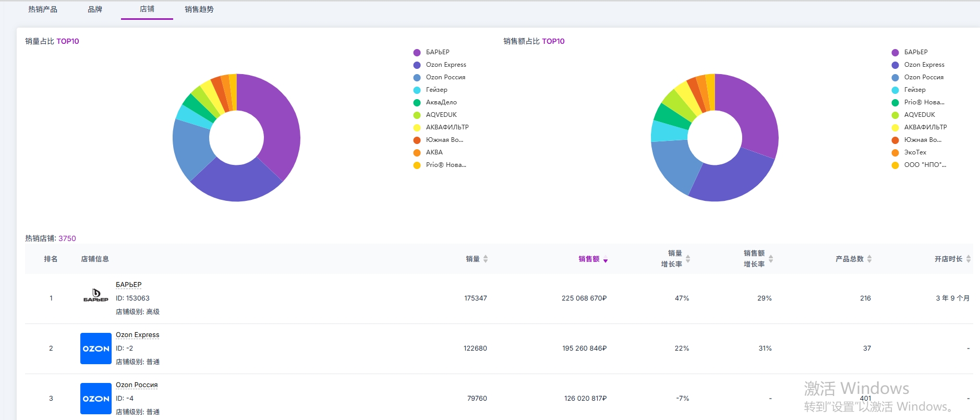Click the 产品总数 column header text
The height and width of the screenshot is (420, 980).
click(x=850, y=259)
